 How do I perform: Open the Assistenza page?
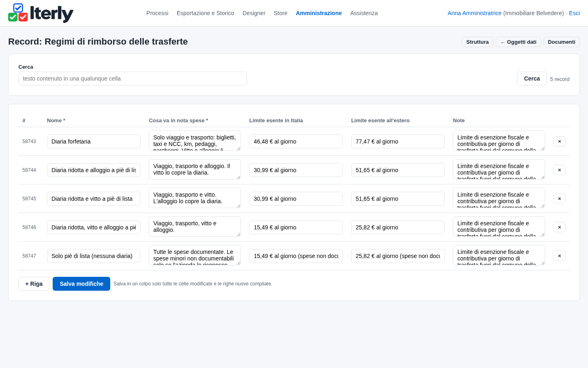[364, 13]
